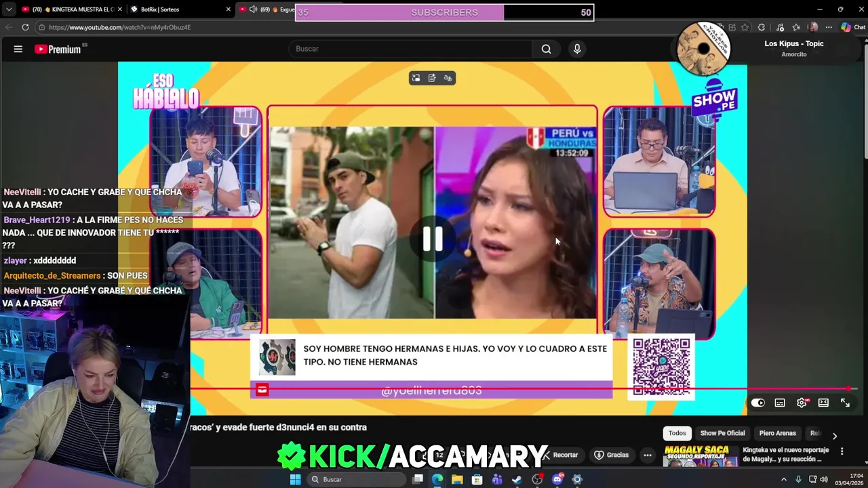The height and width of the screenshot is (488, 868).
Task: Click the Windows taskbar Buscar search box
Action: (355, 479)
